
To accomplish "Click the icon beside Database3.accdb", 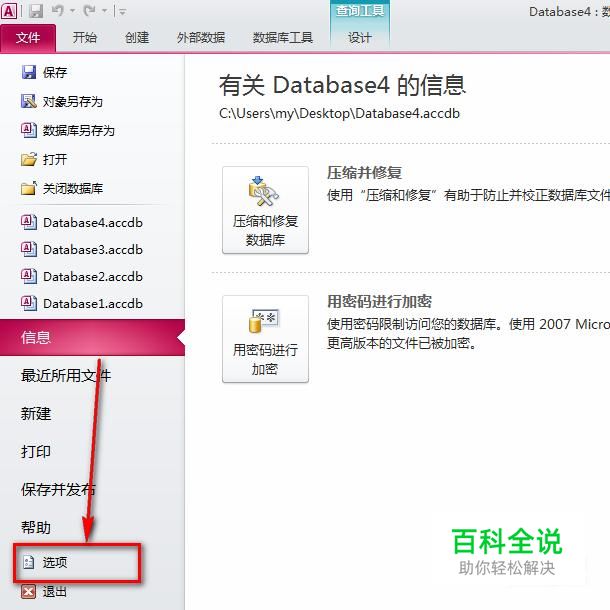I will (x=29, y=249).
